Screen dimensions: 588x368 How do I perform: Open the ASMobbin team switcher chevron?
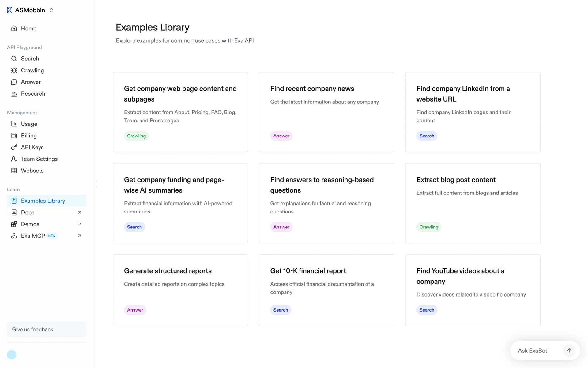[x=51, y=10]
